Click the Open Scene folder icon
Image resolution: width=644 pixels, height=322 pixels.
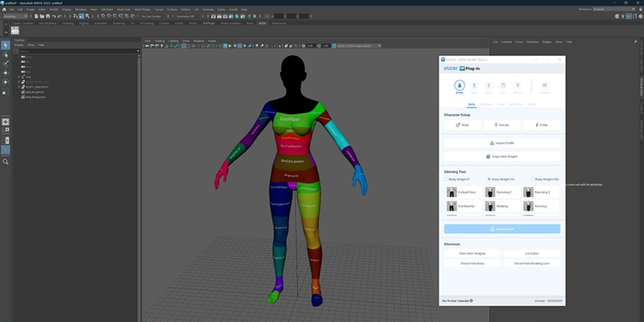[42, 16]
